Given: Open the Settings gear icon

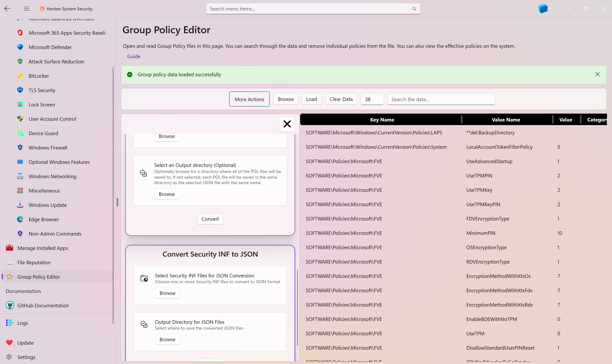Looking at the screenshot, I should (9, 357).
